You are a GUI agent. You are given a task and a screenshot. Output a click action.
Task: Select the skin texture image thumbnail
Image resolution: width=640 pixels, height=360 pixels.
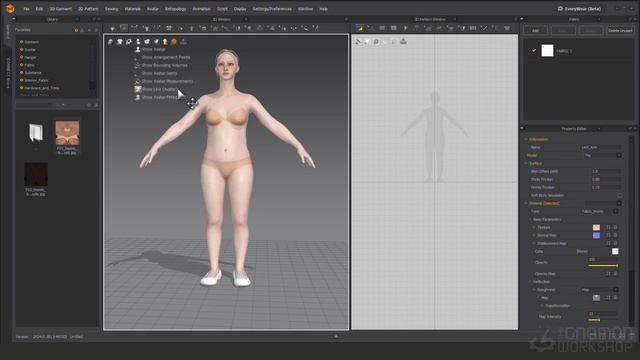pos(67,133)
